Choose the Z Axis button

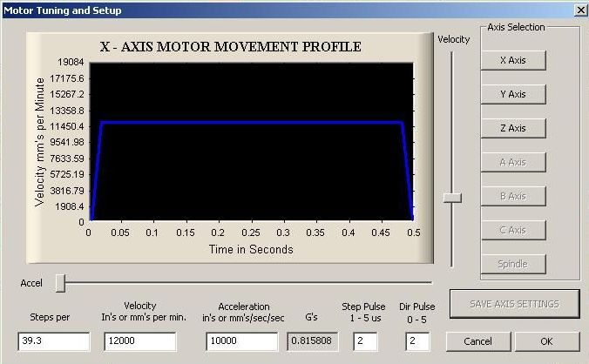(x=512, y=128)
